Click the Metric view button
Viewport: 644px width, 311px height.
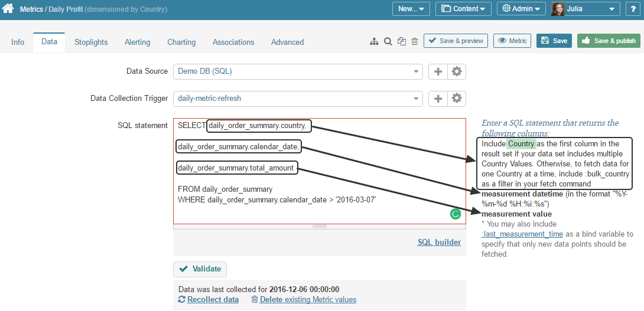click(512, 41)
